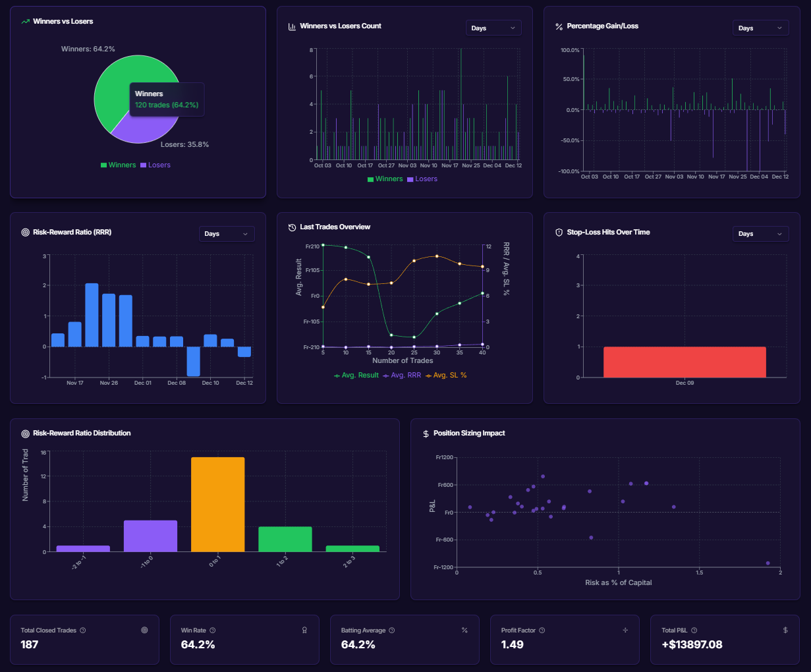Click the Position Sizing Impact title
The image size is (811, 672).
point(469,434)
